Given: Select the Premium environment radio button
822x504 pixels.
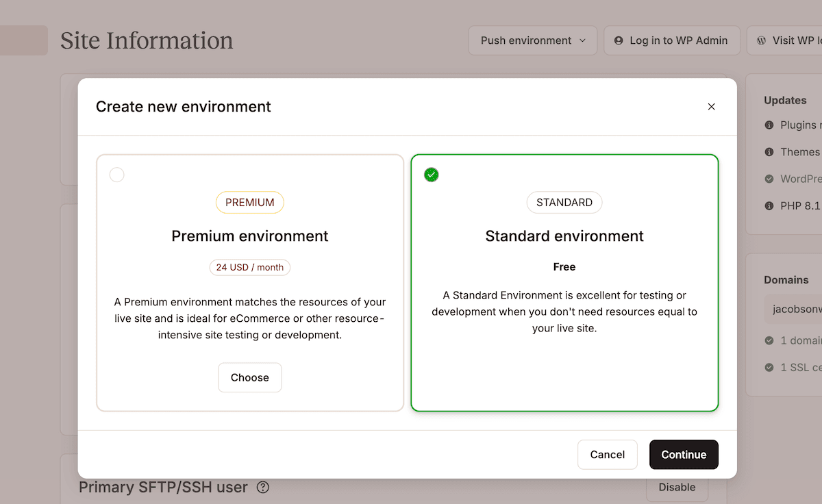Looking at the screenshot, I should pyautogui.click(x=117, y=175).
